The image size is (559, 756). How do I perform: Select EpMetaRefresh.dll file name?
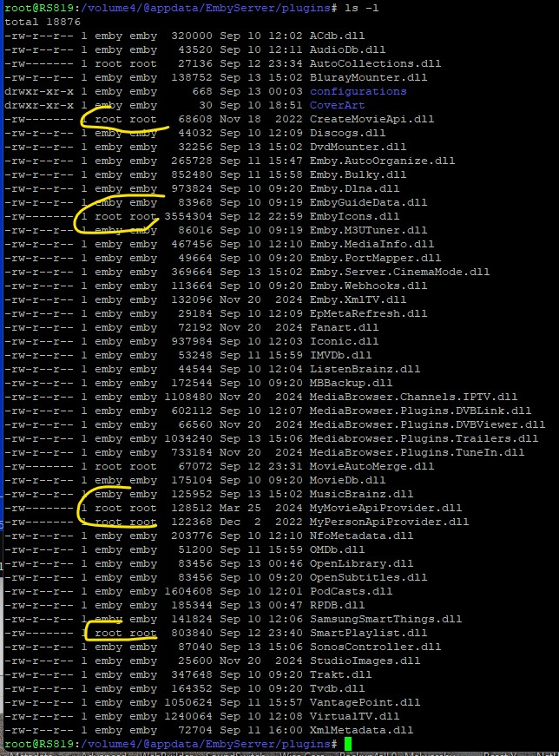click(x=369, y=314)
